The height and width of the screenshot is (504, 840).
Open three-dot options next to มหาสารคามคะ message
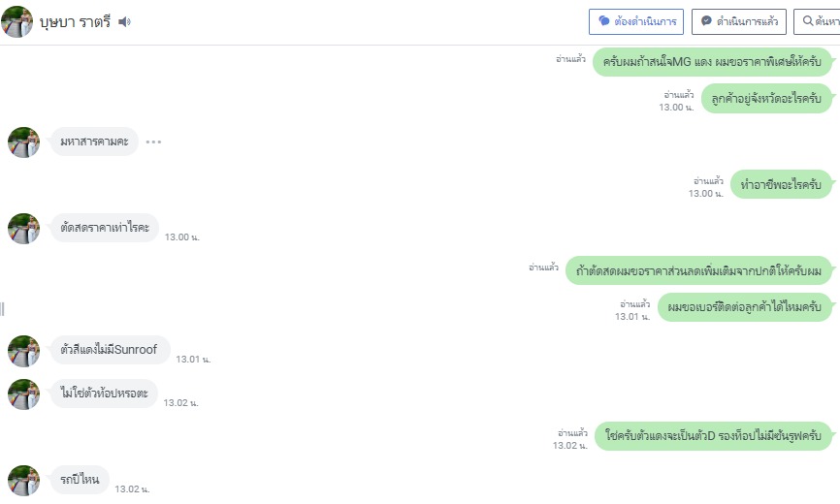point(153,142)
